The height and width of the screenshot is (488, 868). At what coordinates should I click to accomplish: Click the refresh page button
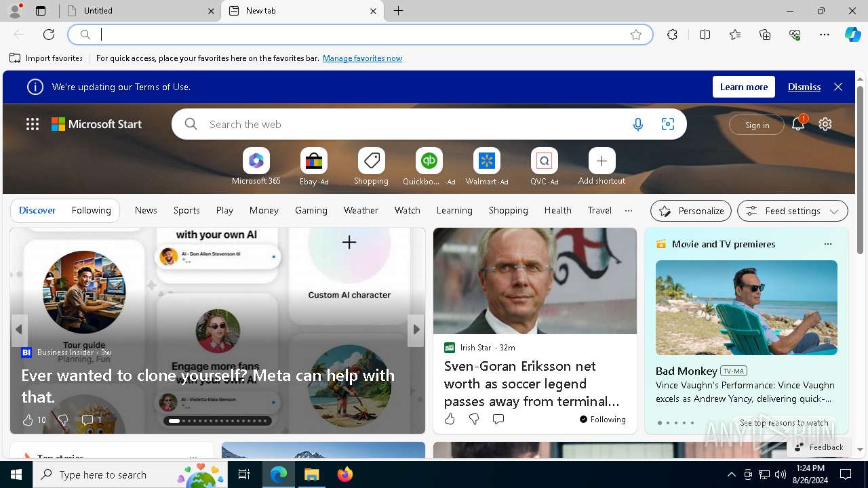tap(49, 35)
